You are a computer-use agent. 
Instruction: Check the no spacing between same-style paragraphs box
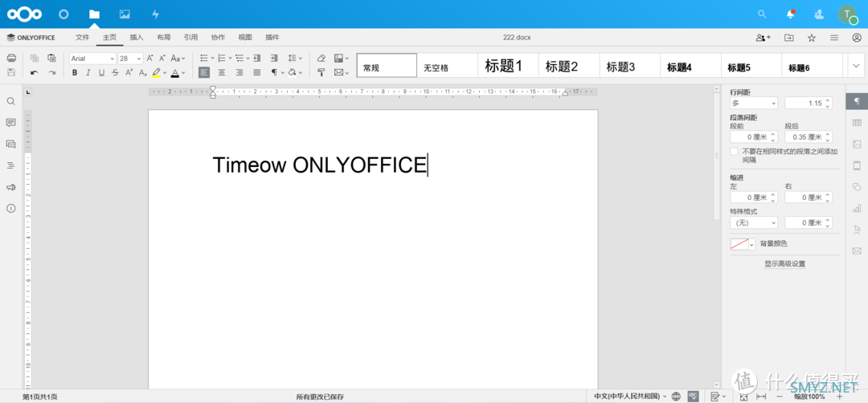pos(734,152)
